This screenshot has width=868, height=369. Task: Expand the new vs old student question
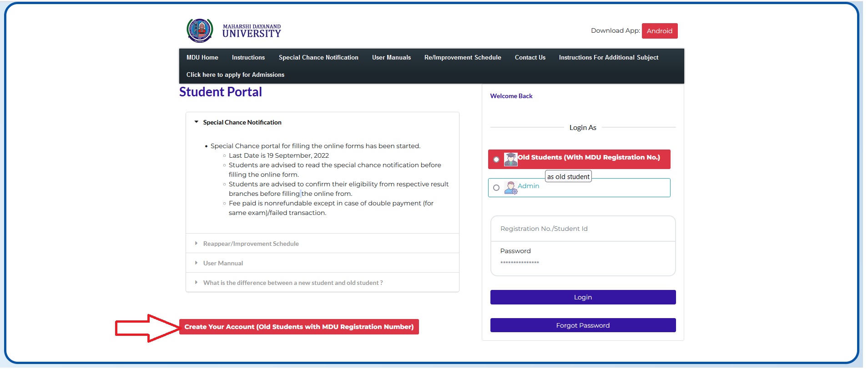pyautogui.click(x=293, y=283)
